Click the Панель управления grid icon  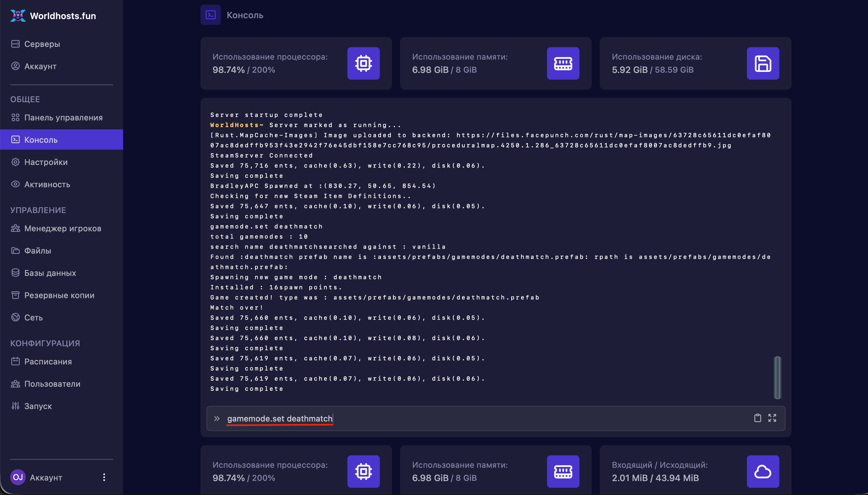[x=15, y=117]
